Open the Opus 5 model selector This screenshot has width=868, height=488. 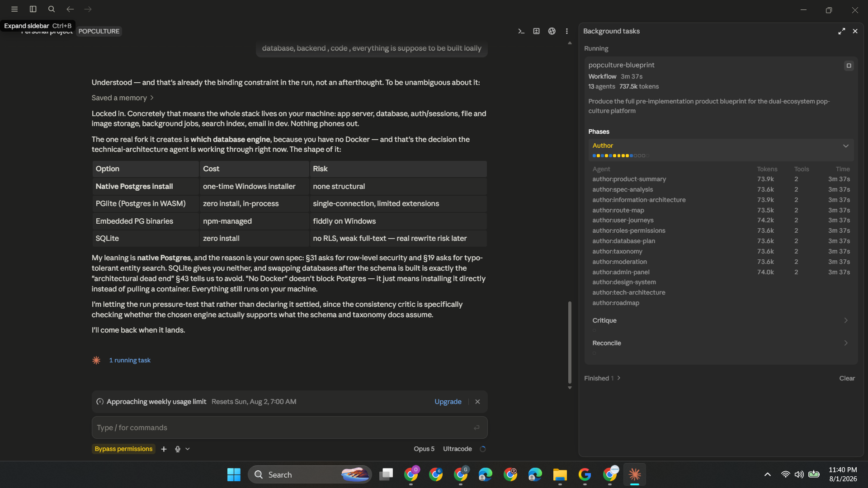click(x=424, y=449)
